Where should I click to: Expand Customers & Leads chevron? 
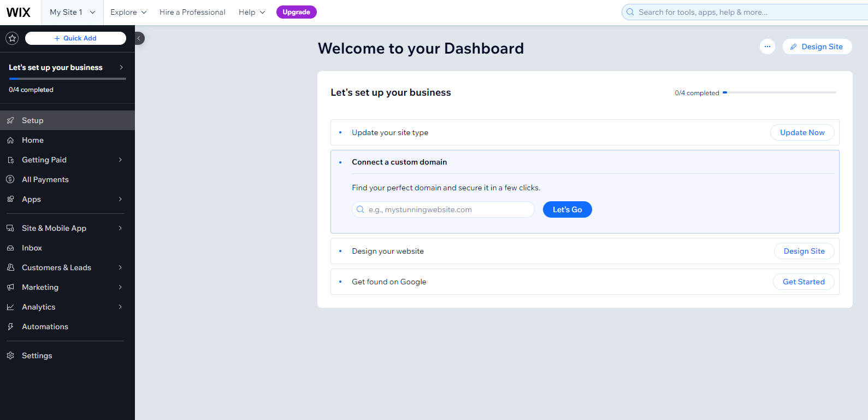(x=120, y=267)
